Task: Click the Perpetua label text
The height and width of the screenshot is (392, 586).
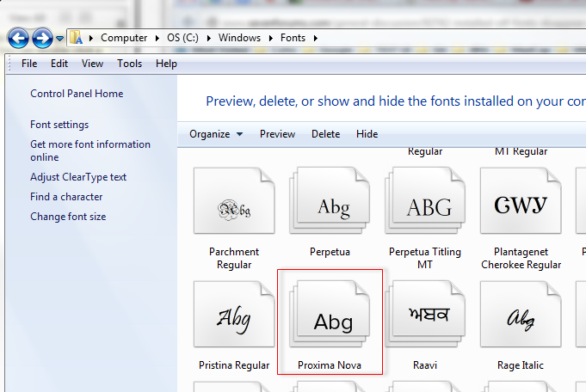Action: point(330,252)
